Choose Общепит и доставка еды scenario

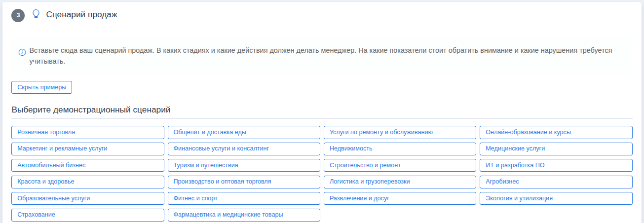coord(244,132)
